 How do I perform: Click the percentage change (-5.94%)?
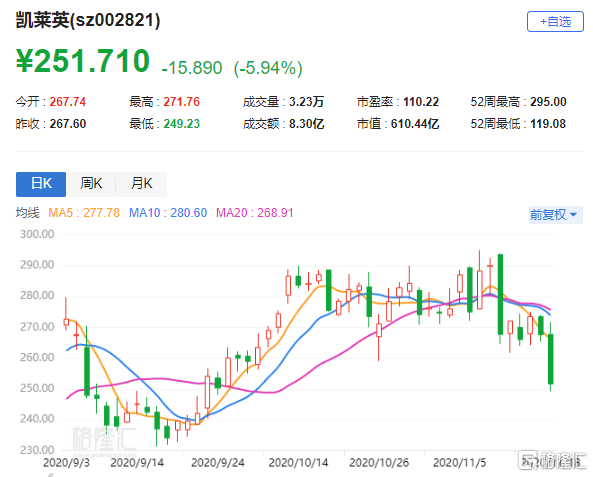268,68
